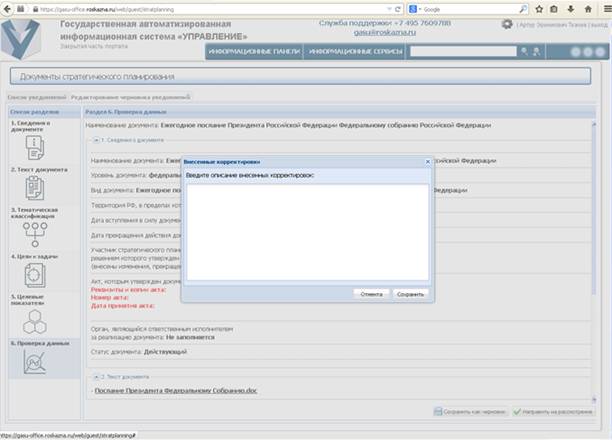This screenshot has height=440, width=612.
Task: Open 'Информационные панели' menu
Action: click(252, 51)
